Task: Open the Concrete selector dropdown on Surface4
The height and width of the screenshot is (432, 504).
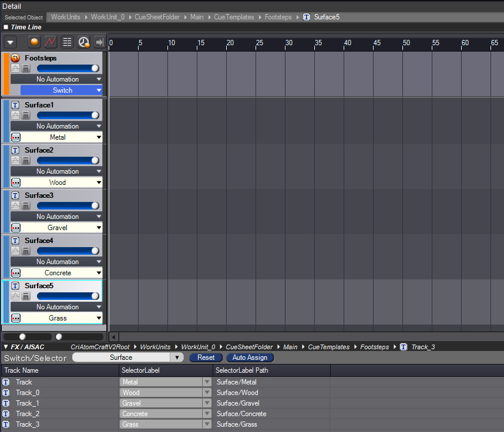Action: click(62, 273)
